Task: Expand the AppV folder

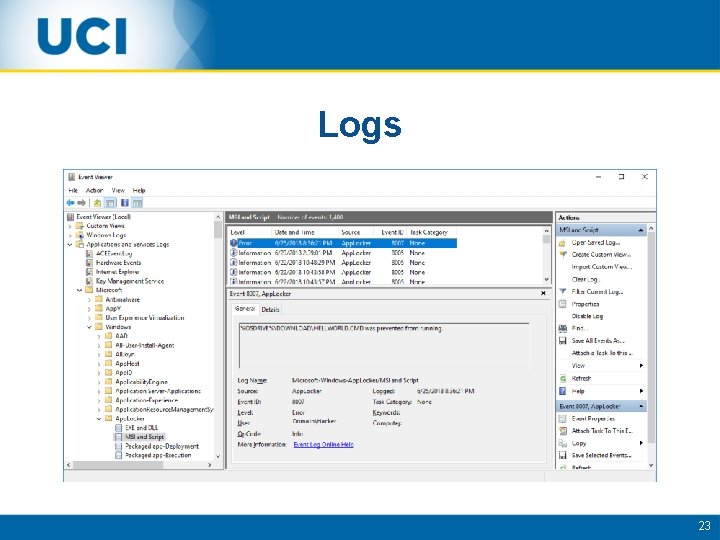Action: pos(89,309)
